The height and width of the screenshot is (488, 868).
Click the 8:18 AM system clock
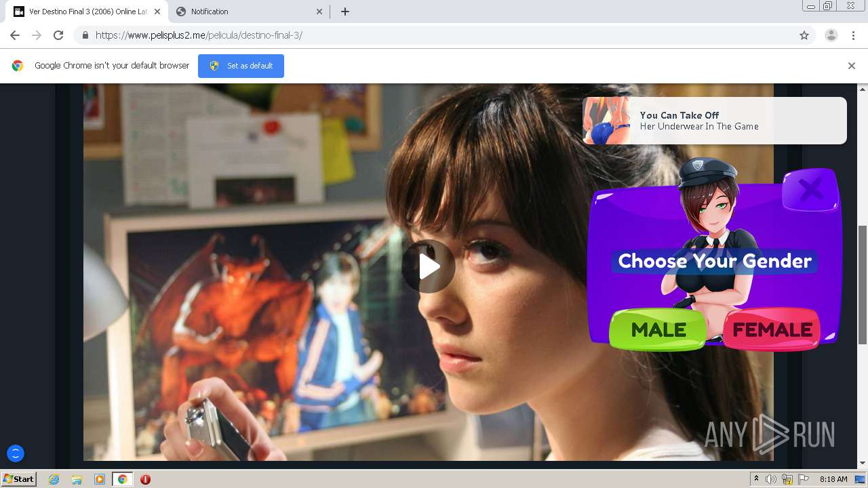(x=833, y=479)
